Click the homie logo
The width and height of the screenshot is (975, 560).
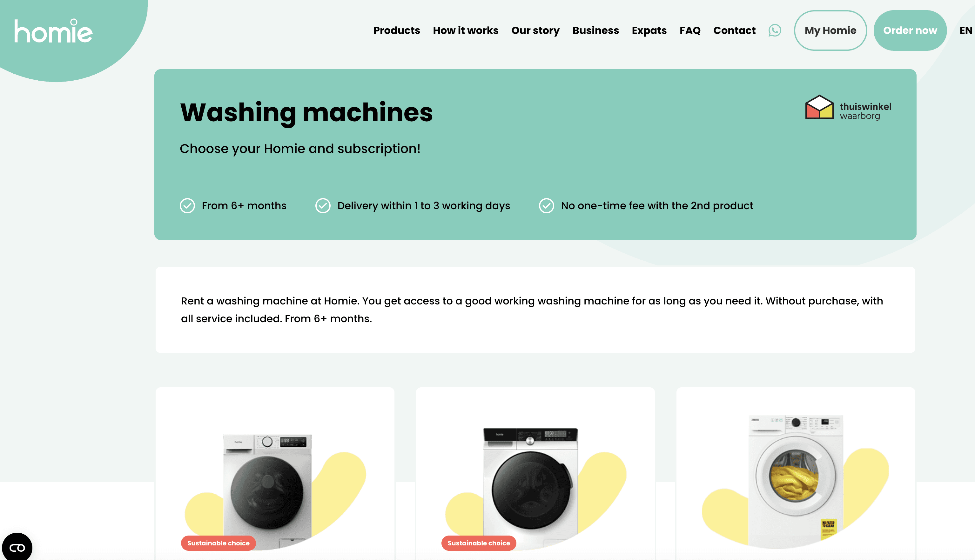pyautogui.click(x=53, y=31)
